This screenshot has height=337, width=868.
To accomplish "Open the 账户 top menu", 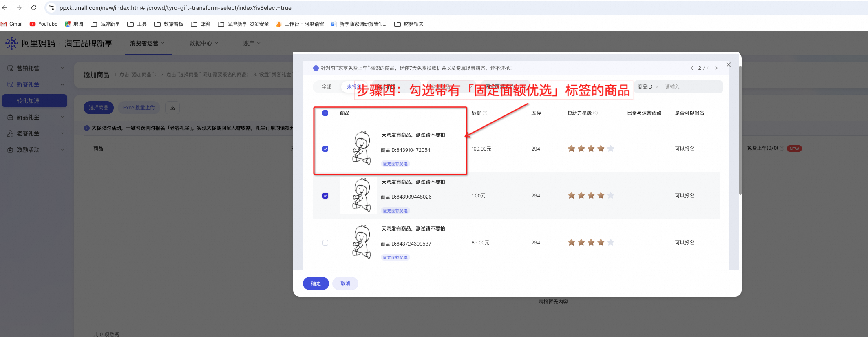I will (252, 43).
